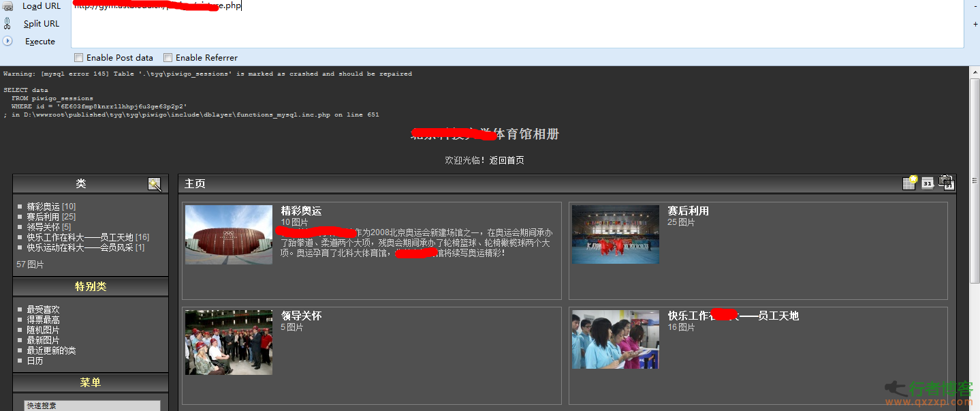This screenshot has height=411, width=980.
Task: Open 精彩奥运 category in sidebar list
Action: tap(44, 207)
